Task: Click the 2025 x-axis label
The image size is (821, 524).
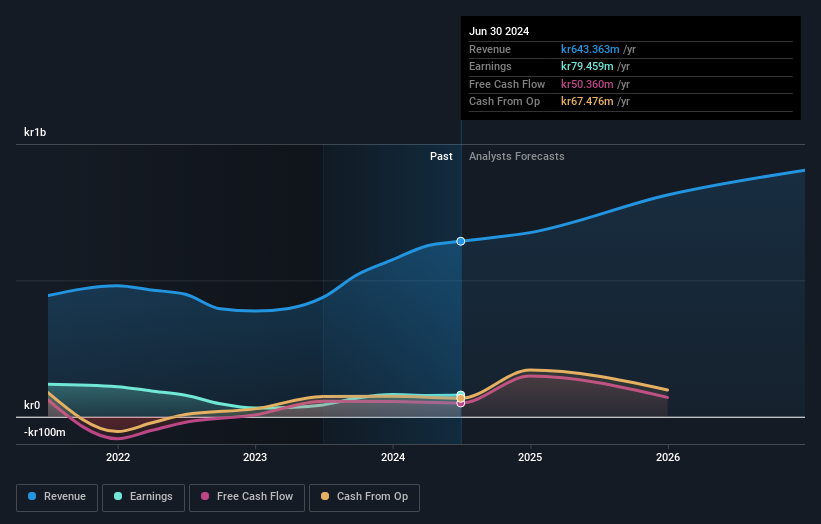Action: pos(530,457)
